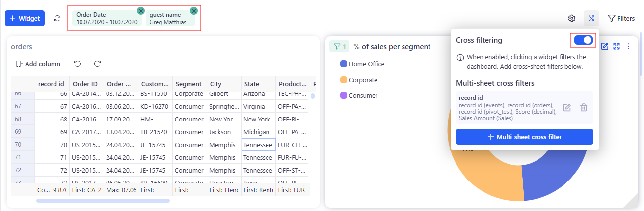Click the cross filtering shuffle icon

tap(591, 18)
